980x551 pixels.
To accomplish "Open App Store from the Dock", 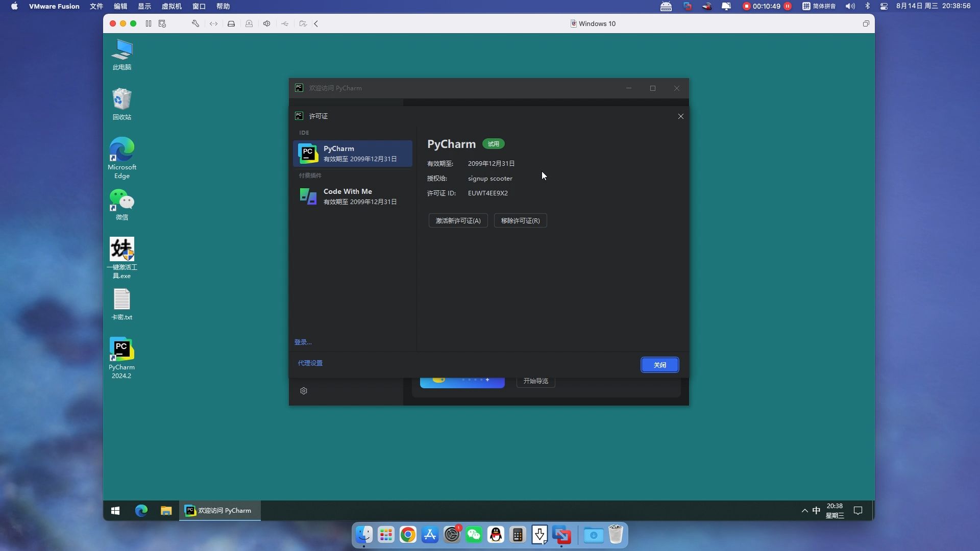I will [x=430, y=535].
